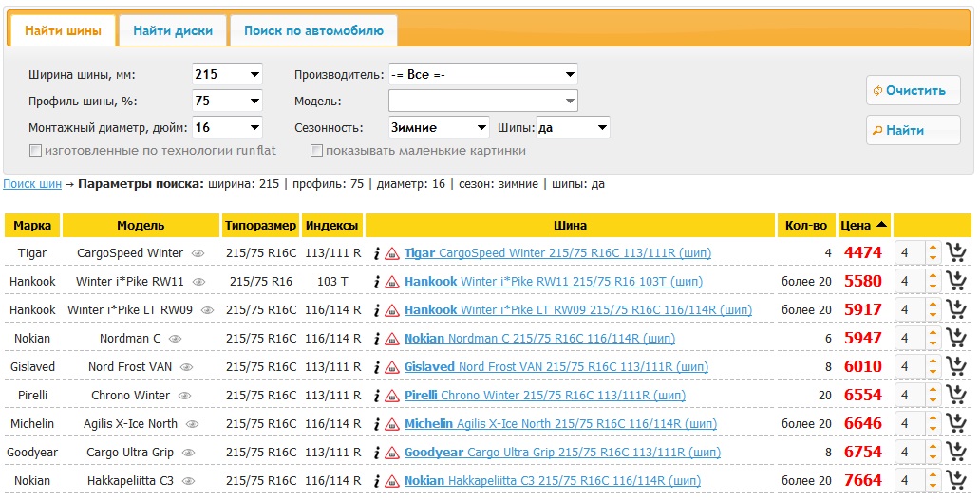Sort by Кол-во column header
This screenshot has width=980, height=500.
coord(806,226)
